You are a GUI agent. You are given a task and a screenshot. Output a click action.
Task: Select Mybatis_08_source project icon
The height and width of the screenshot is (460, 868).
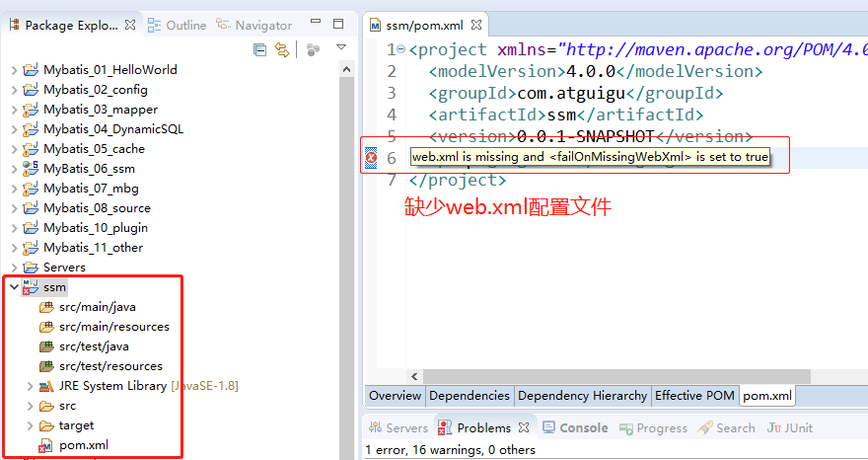pyautogui.click(x=31, y=208)
